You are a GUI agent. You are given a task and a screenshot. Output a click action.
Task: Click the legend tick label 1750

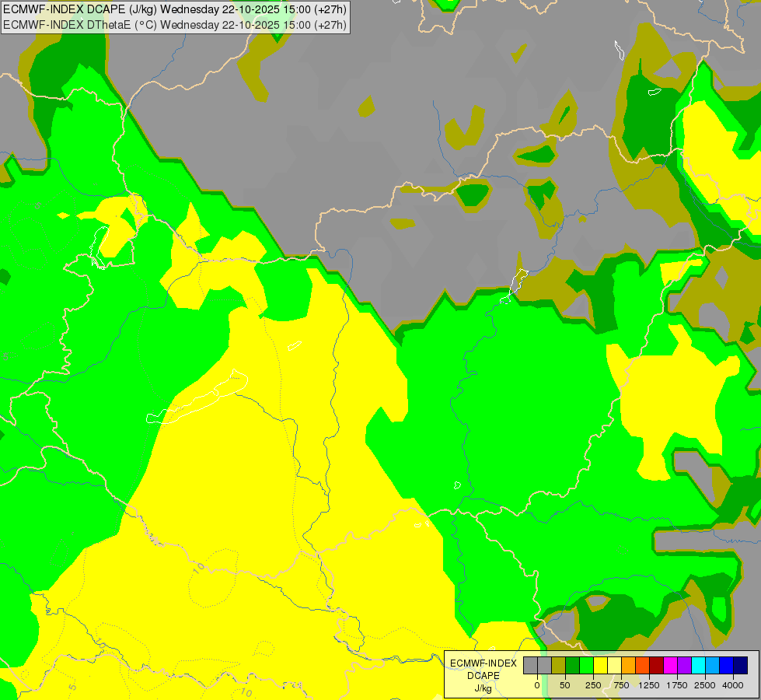(x=677, y=685)
